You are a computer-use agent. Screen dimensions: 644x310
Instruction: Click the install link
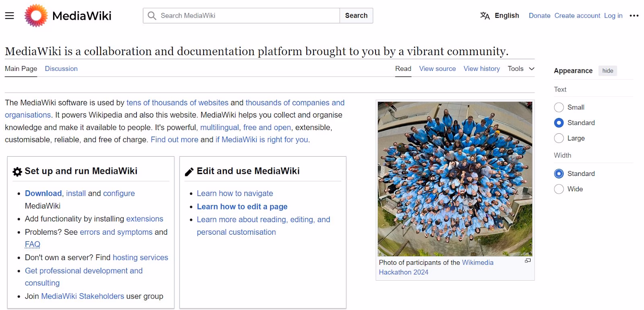click(x=76, y=193)
